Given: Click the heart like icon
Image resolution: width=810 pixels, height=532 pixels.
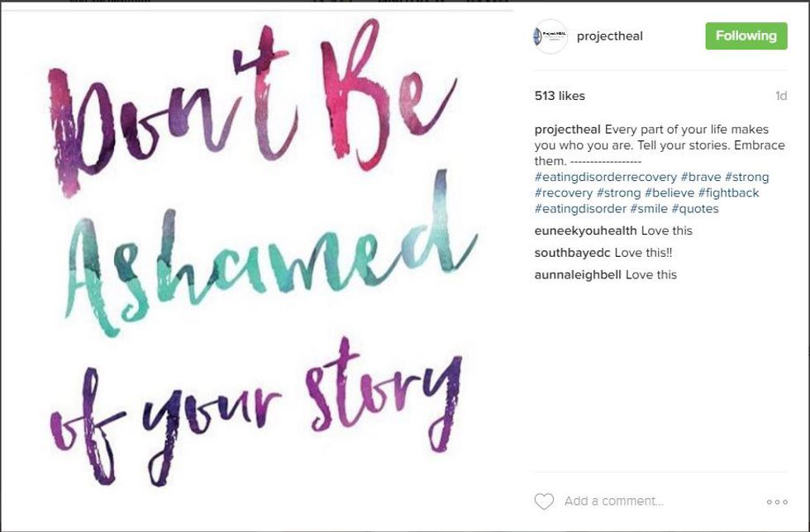Looking at the screenshot, I should pyautogui.click(x=544, y=501).
